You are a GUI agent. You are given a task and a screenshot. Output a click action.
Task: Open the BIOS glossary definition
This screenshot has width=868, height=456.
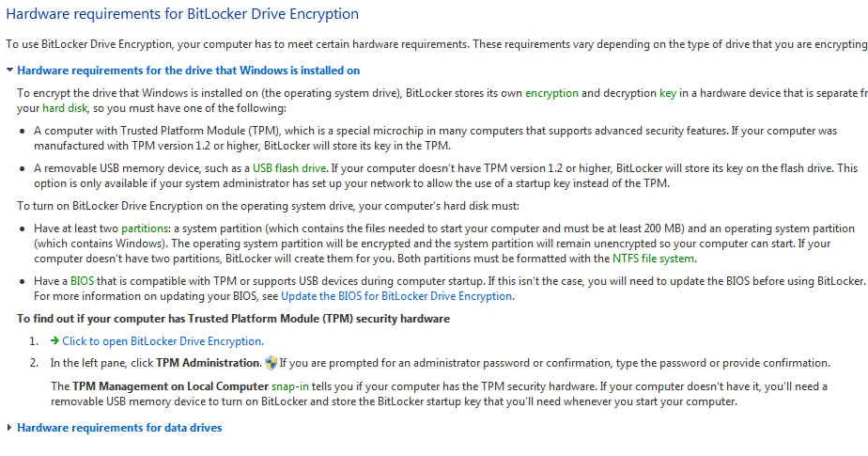(x=82, y=281)
